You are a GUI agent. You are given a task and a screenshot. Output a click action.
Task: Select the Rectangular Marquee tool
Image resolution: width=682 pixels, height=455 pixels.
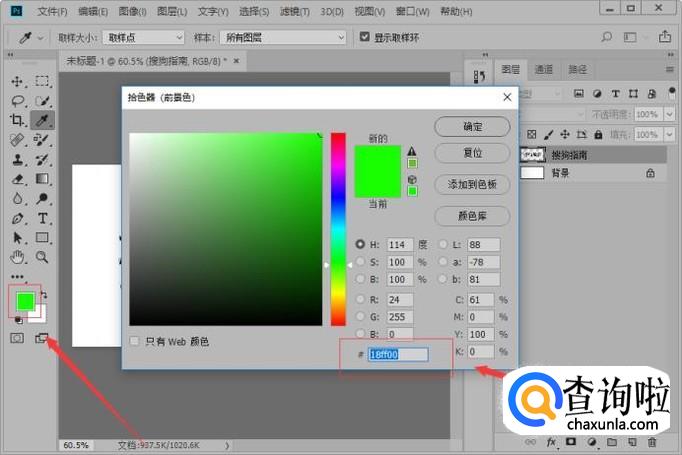click(x=42, y=81)
